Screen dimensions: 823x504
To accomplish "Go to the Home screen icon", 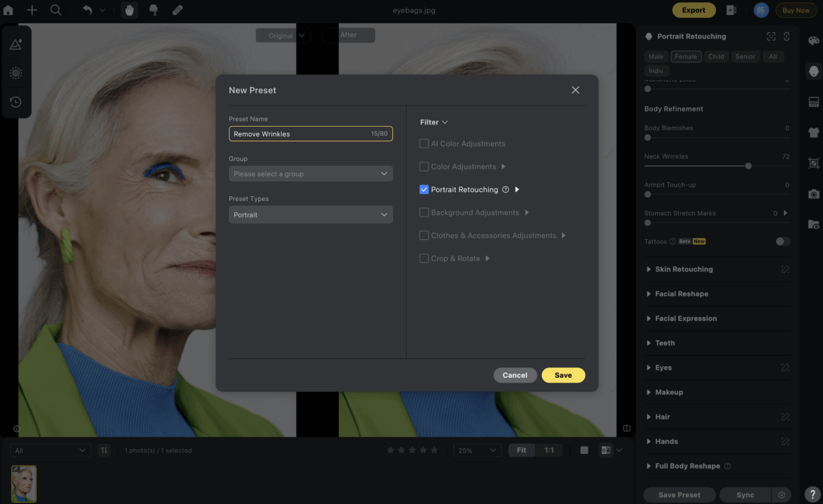I will coord(8,10).
